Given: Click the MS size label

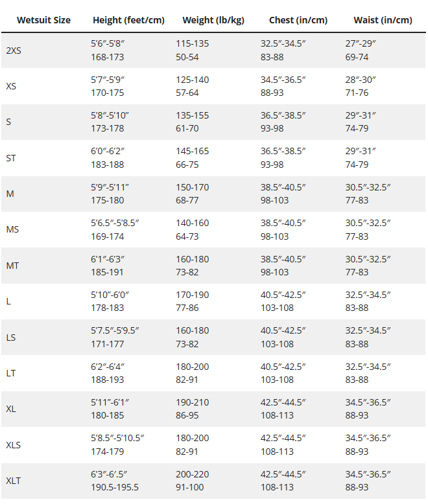Looking at the screenshot, I should pos(12,229).
